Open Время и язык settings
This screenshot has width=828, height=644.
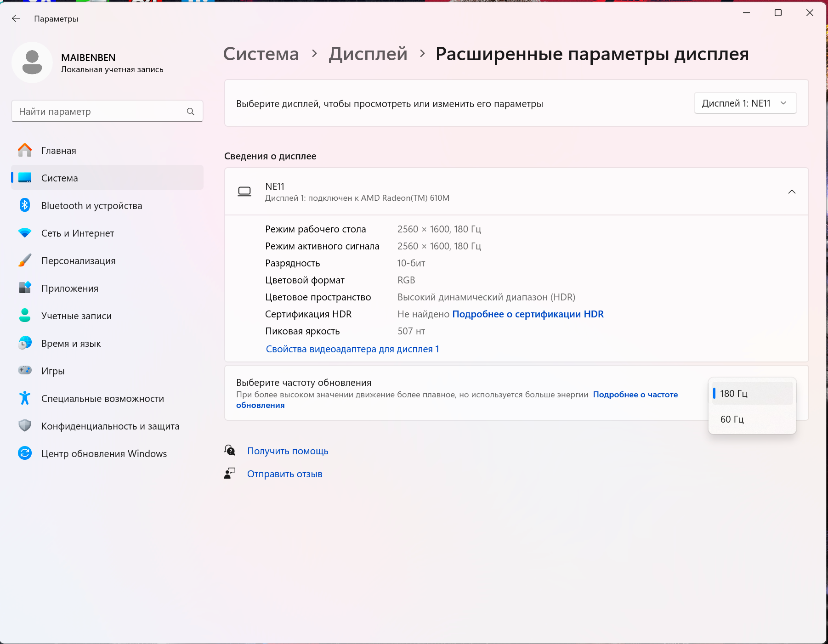71,344
